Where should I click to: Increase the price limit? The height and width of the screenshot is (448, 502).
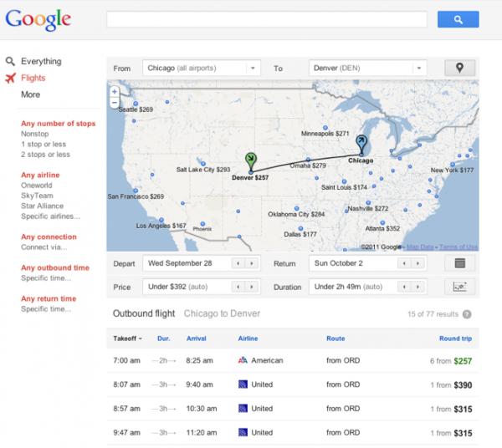(x=252, y=287)
